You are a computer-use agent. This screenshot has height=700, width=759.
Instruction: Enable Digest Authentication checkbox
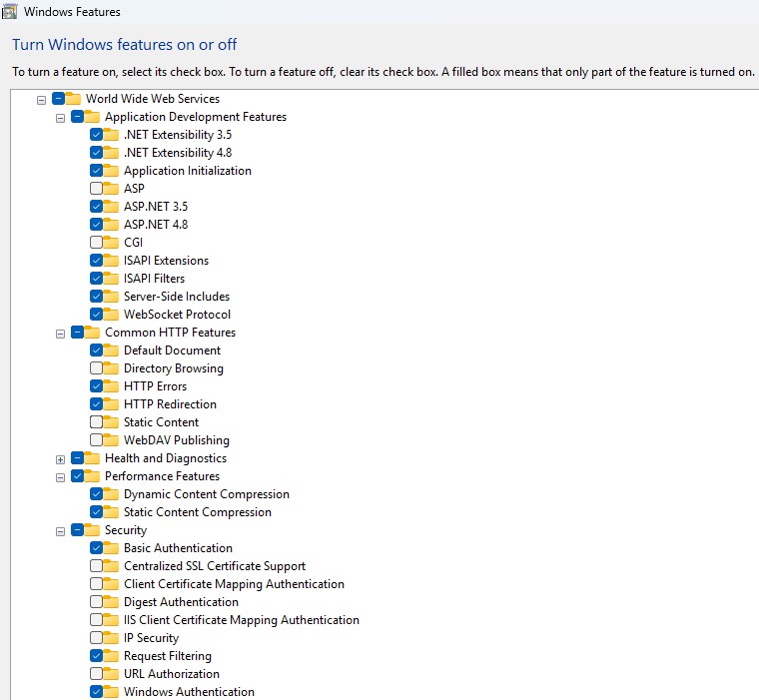(x=96, y=602)
